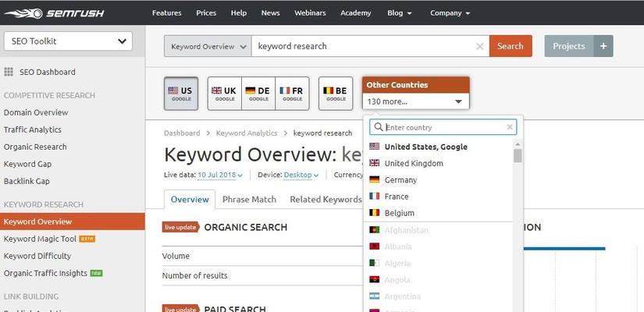This screenshot has height=312, width=644.
Task: Click the orange Search button
Action: pos(511,46)
